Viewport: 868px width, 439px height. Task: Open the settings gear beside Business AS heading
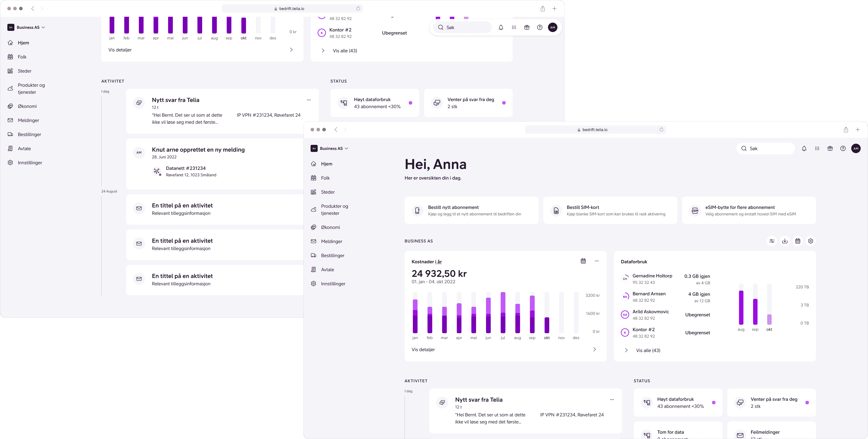(810, 241)
